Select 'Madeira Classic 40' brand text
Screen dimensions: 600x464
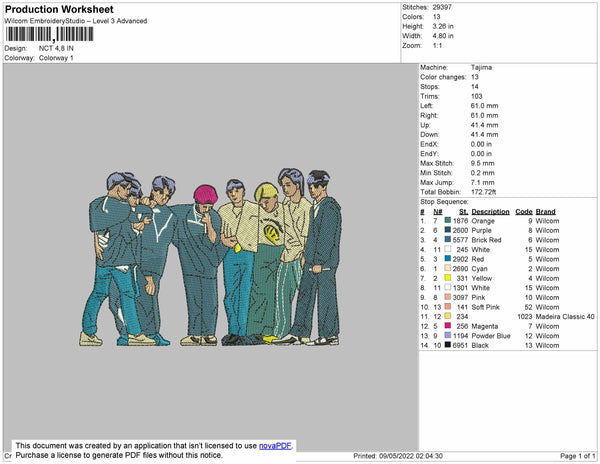click(x=565, y=316)
